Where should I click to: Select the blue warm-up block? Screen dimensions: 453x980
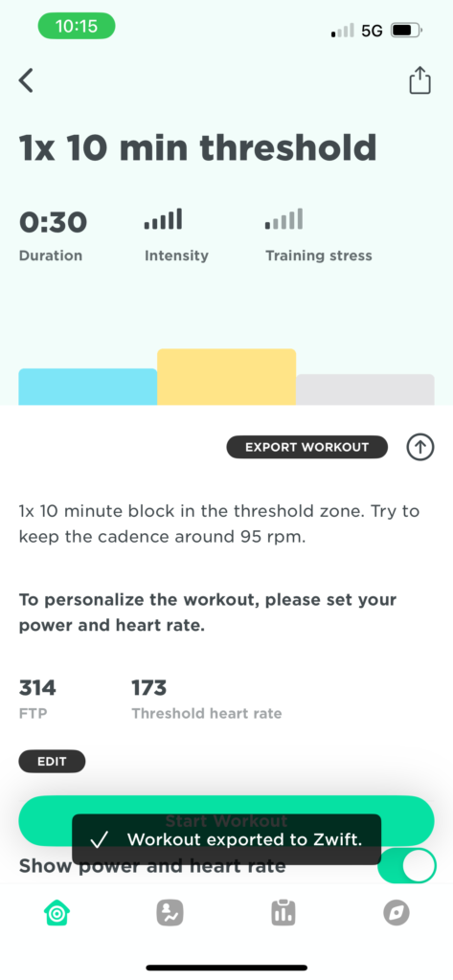(87, 387)
